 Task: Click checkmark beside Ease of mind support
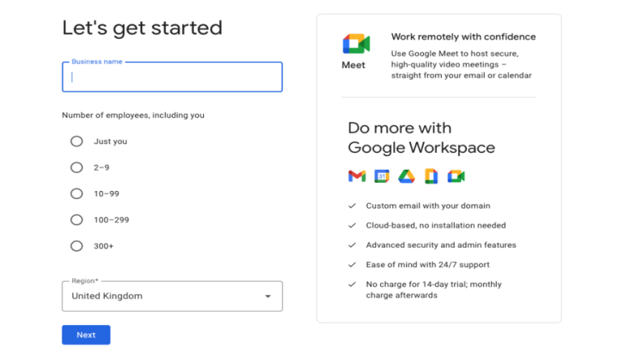pyautogui.click(x=352, y=265)
